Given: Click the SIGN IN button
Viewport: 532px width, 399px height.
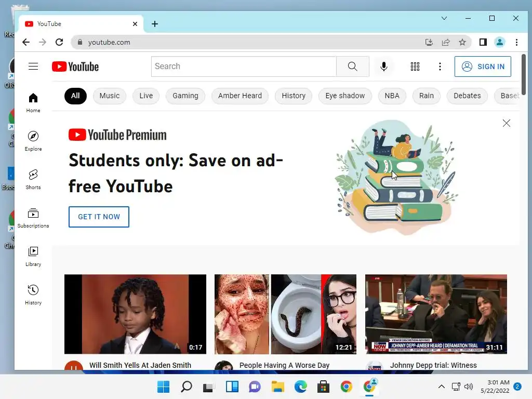Looking at the screenshot, I should 483,66.
